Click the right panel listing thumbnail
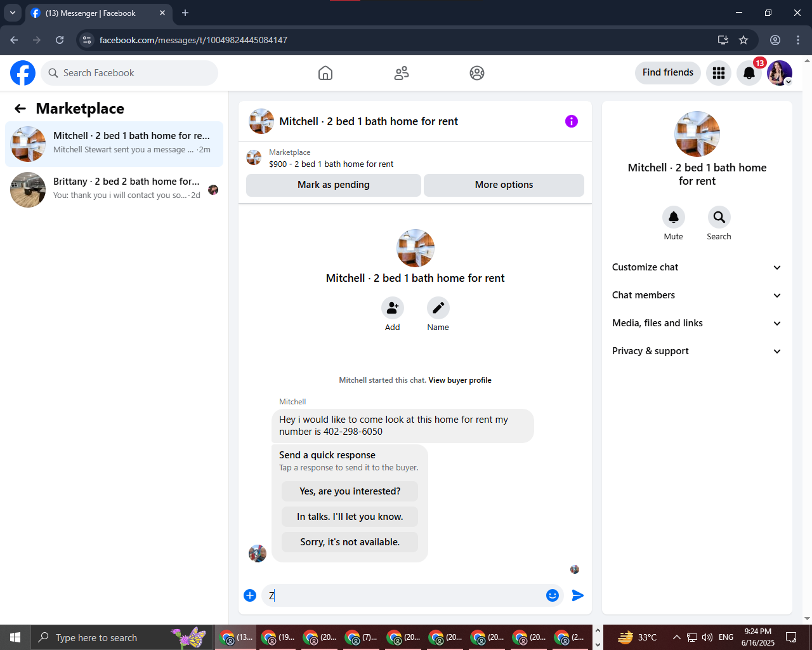This screenshot has height=650, width=812. (x=697, y=134)
